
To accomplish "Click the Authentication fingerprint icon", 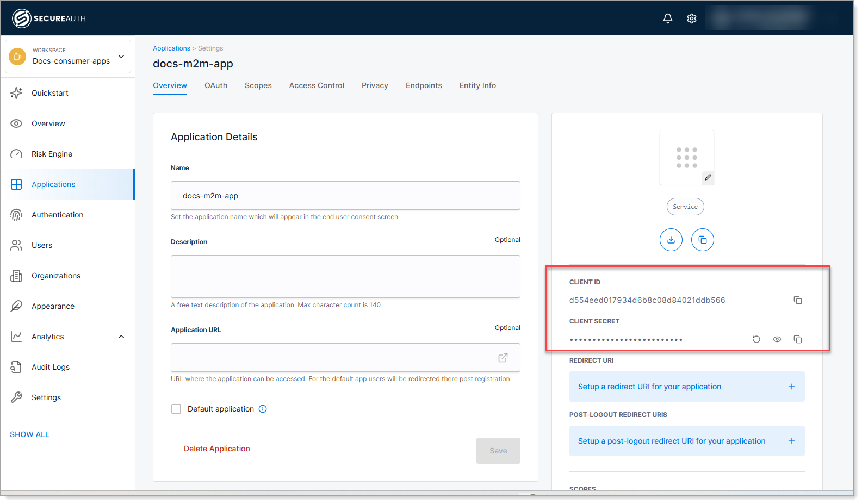I will (x=16, y=215).
